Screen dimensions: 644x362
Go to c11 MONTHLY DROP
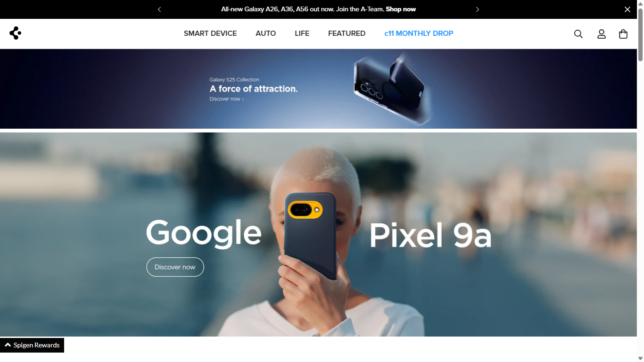[419, 33]
